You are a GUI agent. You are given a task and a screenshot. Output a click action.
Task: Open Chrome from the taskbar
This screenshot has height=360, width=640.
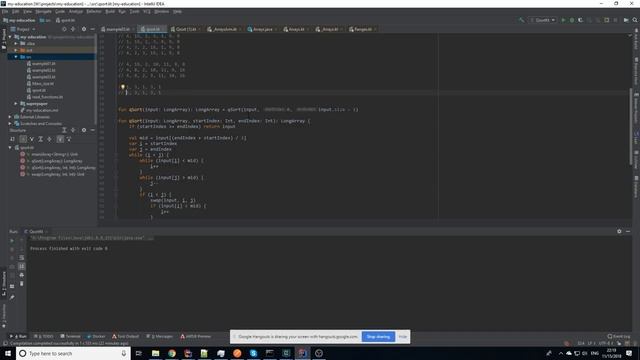coord(172,353)
